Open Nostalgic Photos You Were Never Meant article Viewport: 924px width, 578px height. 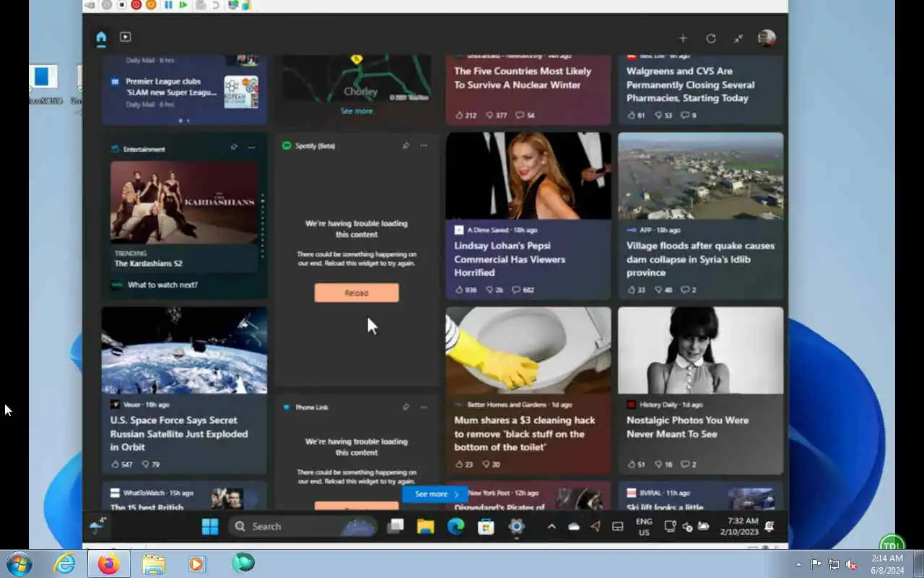point(687,426)
